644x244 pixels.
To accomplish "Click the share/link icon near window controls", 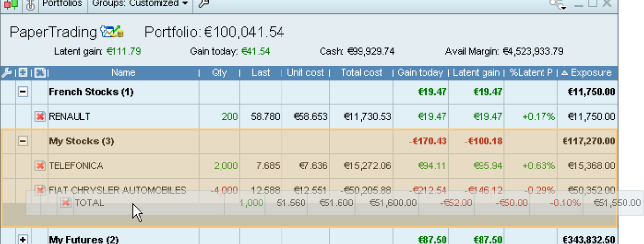I will (x=558, y=4).
